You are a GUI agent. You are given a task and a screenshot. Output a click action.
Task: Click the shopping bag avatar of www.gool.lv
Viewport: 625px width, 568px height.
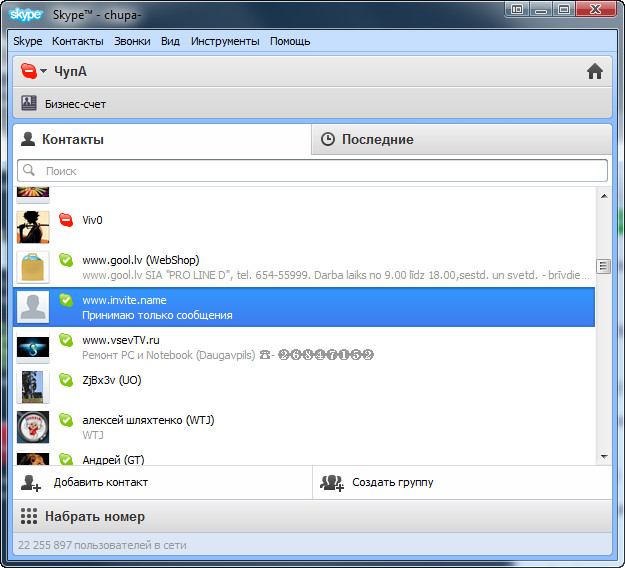(33, 267)
